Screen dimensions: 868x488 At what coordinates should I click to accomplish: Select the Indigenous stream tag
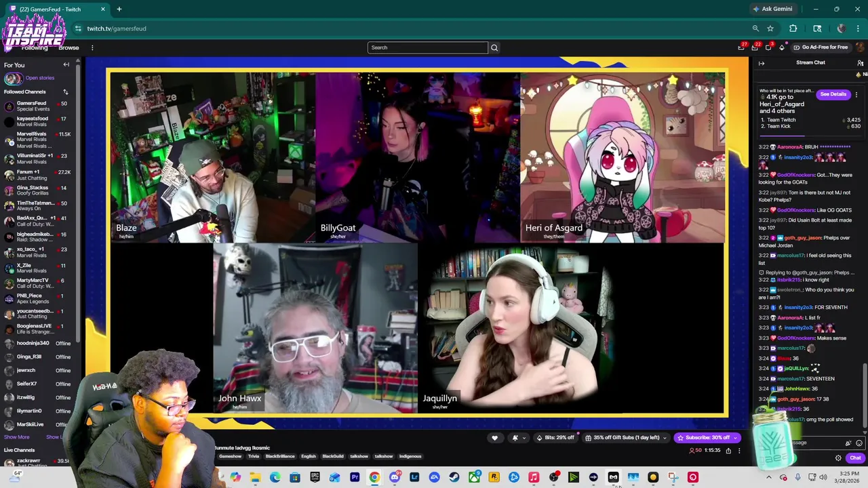[410, 456]
